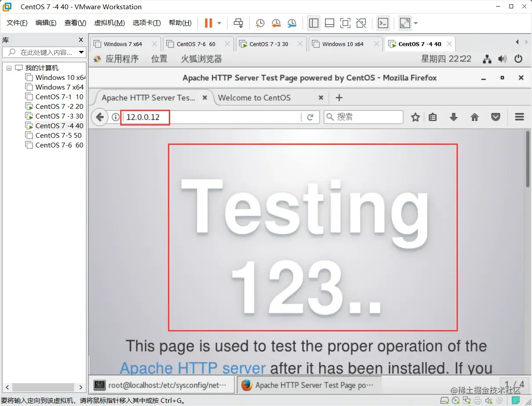Click the 12.0.0.12 address bar
Image resolution: width=532 pixels, height=406 pixels.
[211, 117]
